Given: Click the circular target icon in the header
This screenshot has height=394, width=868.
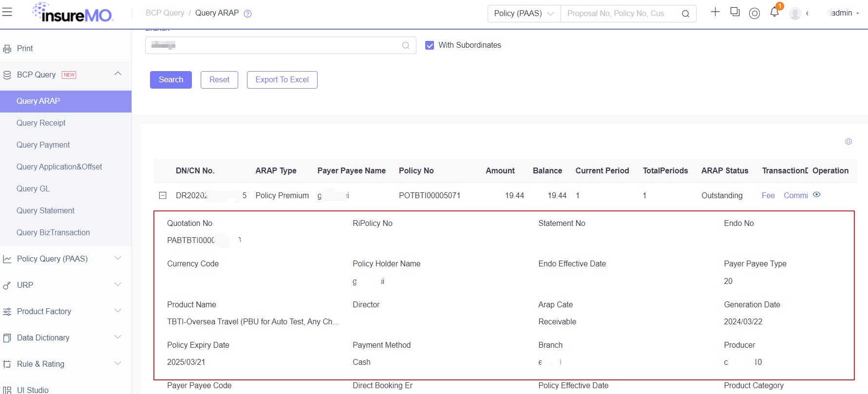Looking at the screenshot, I should click(x=755, y=13).
